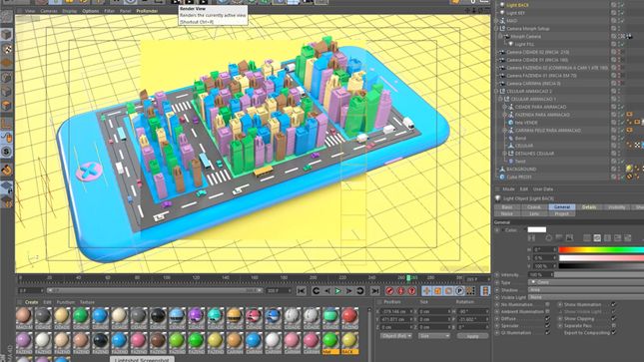The image size is (644, 362).
Task: Click the checkered tag on CELULAR object row
Action: coord(637,146)
